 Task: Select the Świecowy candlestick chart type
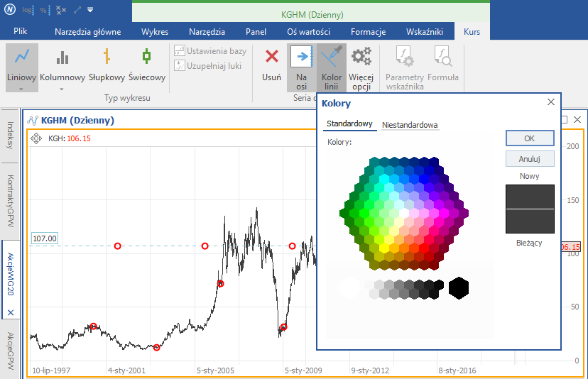pos(146,64)
